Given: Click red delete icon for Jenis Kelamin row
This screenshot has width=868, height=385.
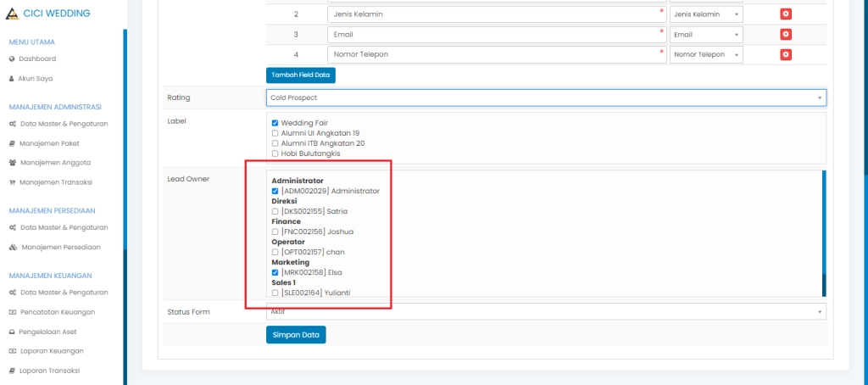Looking at the screenshot, I should tap(786, 14).
